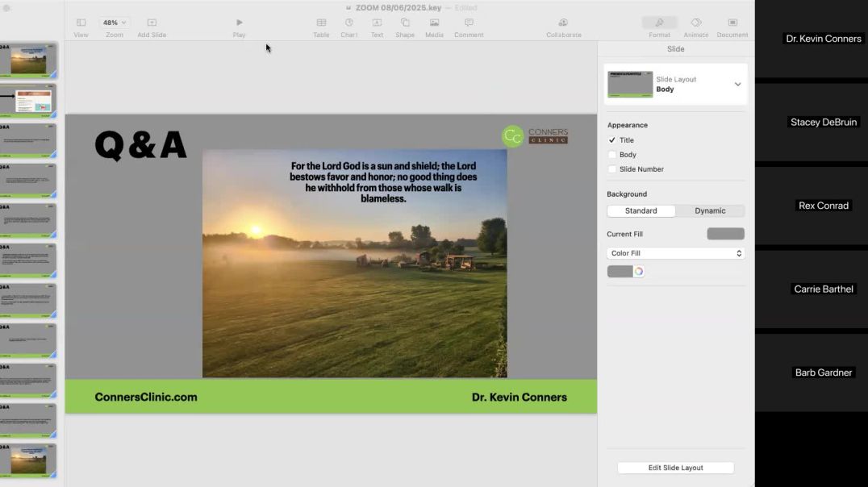Enable the Slide Number checkbox

[x=611, y=169]
